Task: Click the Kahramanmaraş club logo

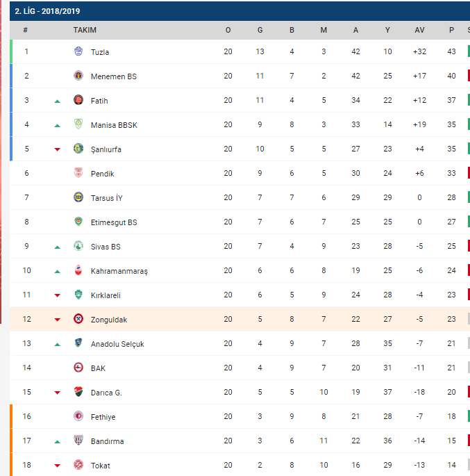Action: point(78,270)
